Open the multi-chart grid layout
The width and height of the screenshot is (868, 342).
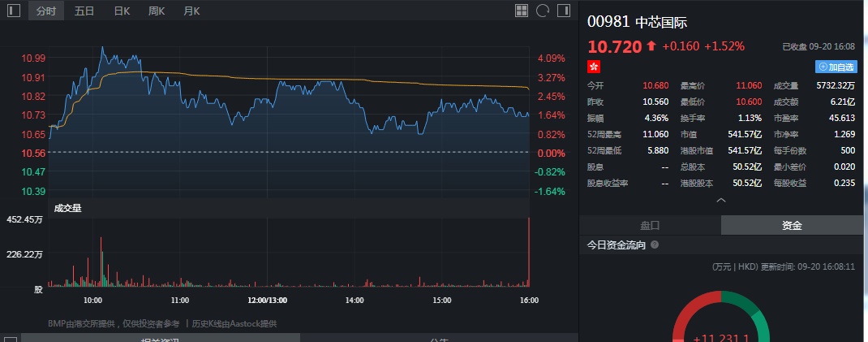522,11
